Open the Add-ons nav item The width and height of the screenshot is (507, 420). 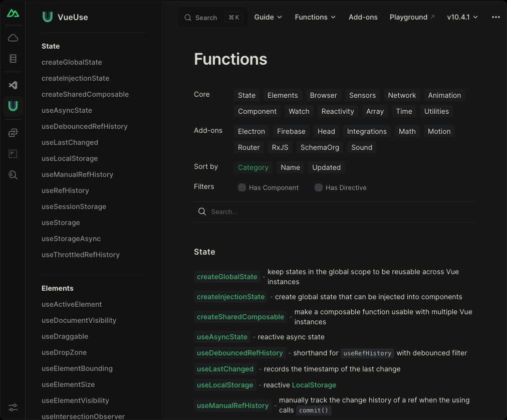363,17
